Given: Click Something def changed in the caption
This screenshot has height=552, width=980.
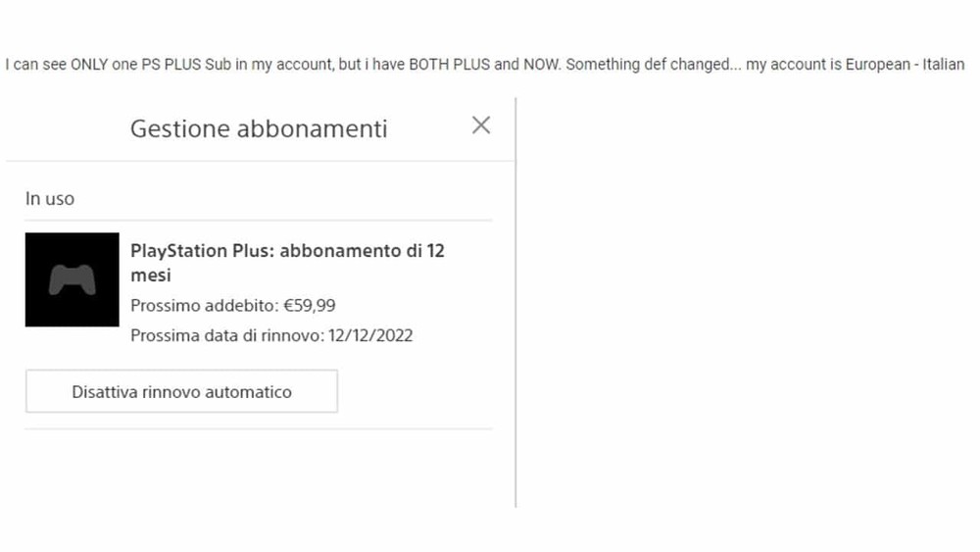Looking at the screenshot, I should (648, 65).
